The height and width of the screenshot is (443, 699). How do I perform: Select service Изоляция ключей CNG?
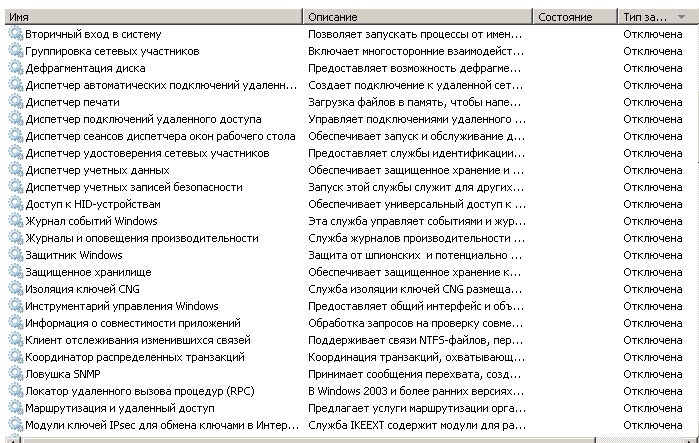82,289
